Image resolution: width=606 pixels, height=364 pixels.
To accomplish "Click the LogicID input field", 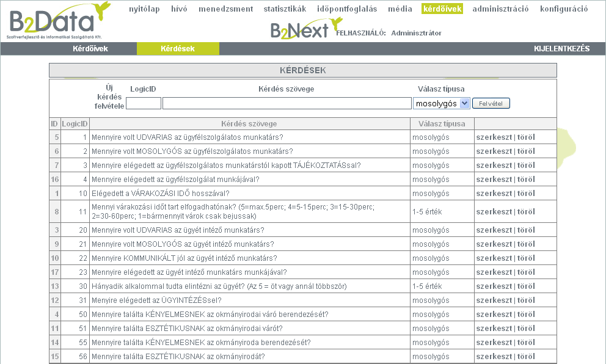I will pos(143,104).
